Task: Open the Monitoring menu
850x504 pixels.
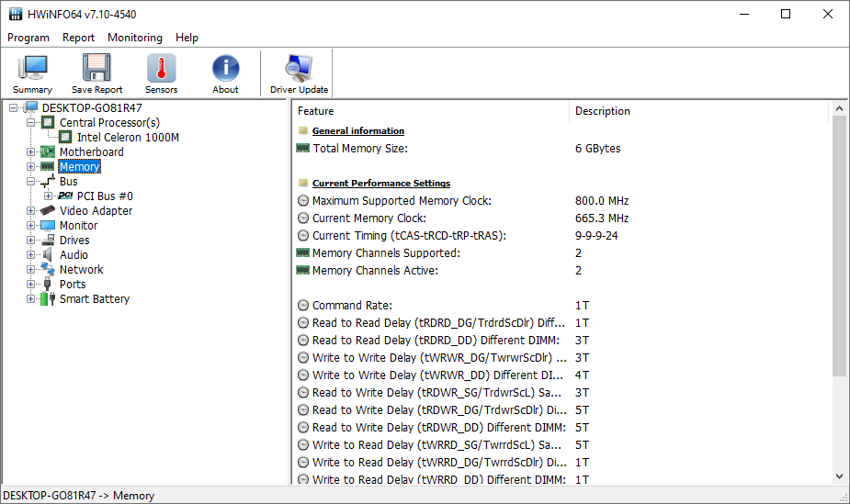Action: point(135,38)
